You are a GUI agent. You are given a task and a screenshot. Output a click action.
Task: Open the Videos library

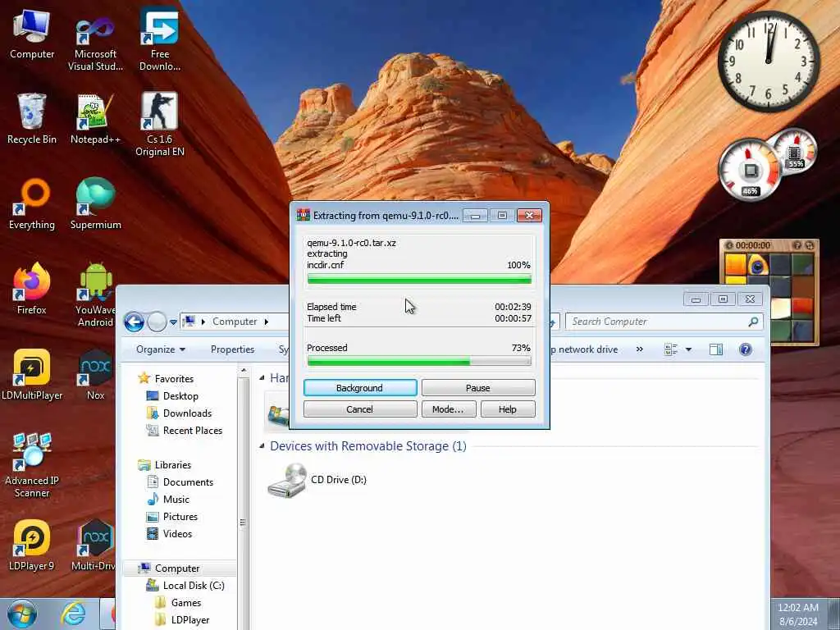point(177,533)
